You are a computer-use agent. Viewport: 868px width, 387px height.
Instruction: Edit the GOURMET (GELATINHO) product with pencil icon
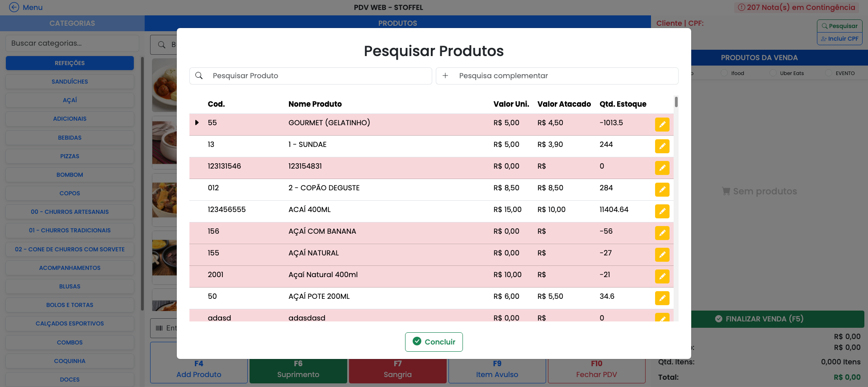click(662, 124)
